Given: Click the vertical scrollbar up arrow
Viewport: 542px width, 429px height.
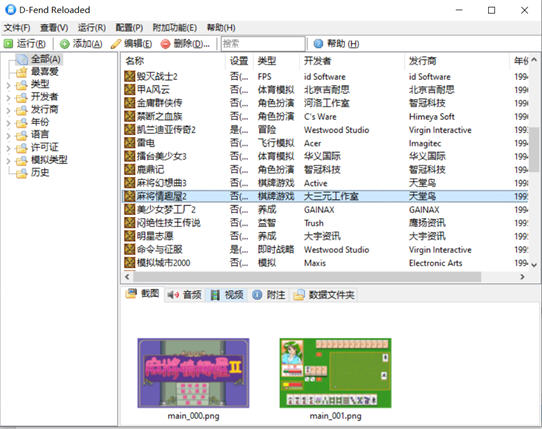Looking at the screenshot, I should [x=534, y=59].
